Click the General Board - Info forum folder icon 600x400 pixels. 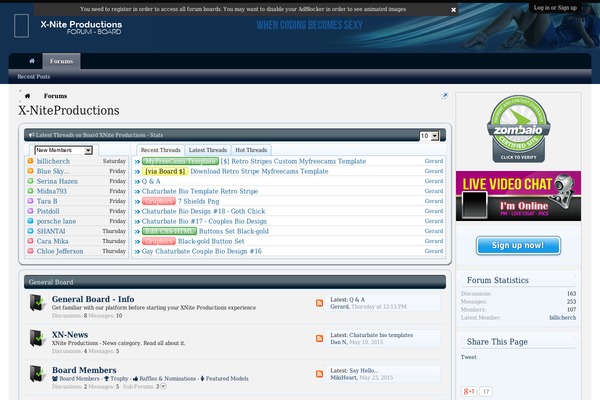point(38,302)
